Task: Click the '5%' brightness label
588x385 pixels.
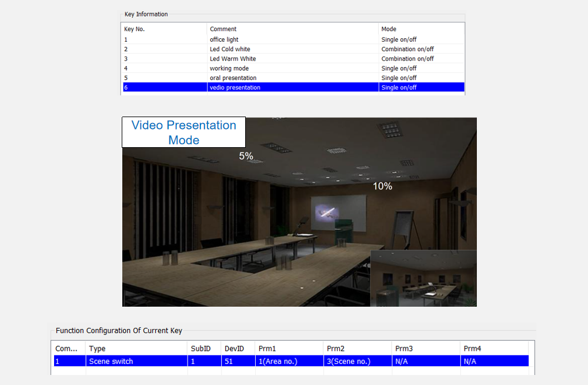Action: pyautogui.click(x=246, y=156)
